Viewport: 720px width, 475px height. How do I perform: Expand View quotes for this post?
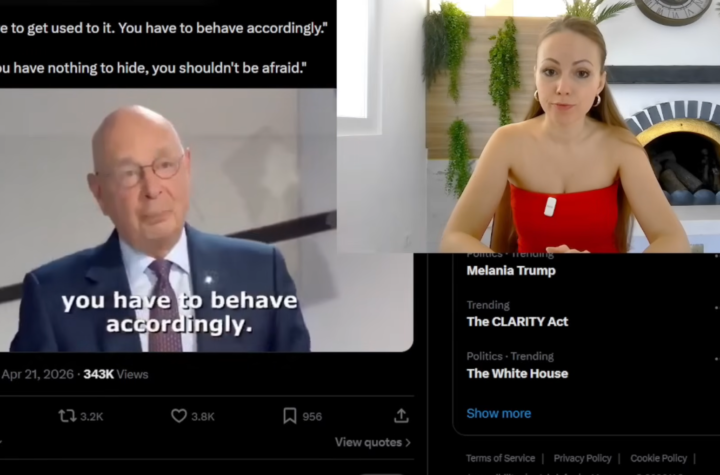click(372, 442)
